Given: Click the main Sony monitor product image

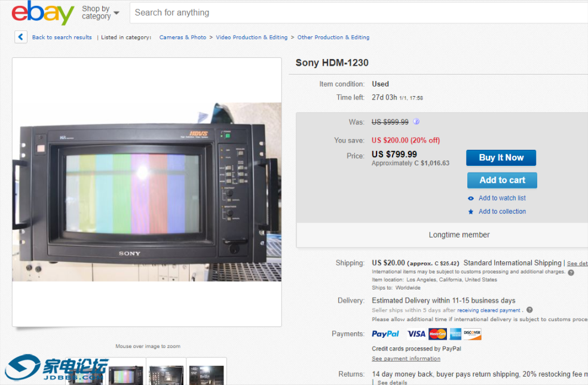Looking at the screenshot, I should coord(147,192).
